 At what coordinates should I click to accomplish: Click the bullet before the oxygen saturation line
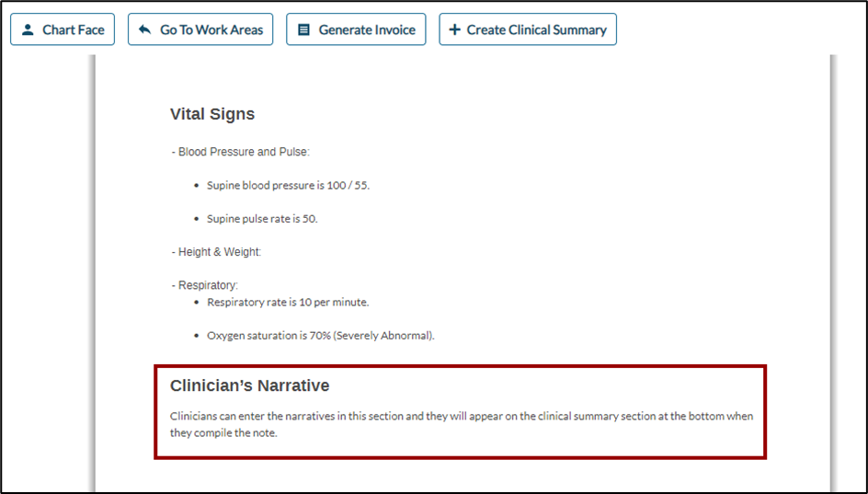click(197, 336)
